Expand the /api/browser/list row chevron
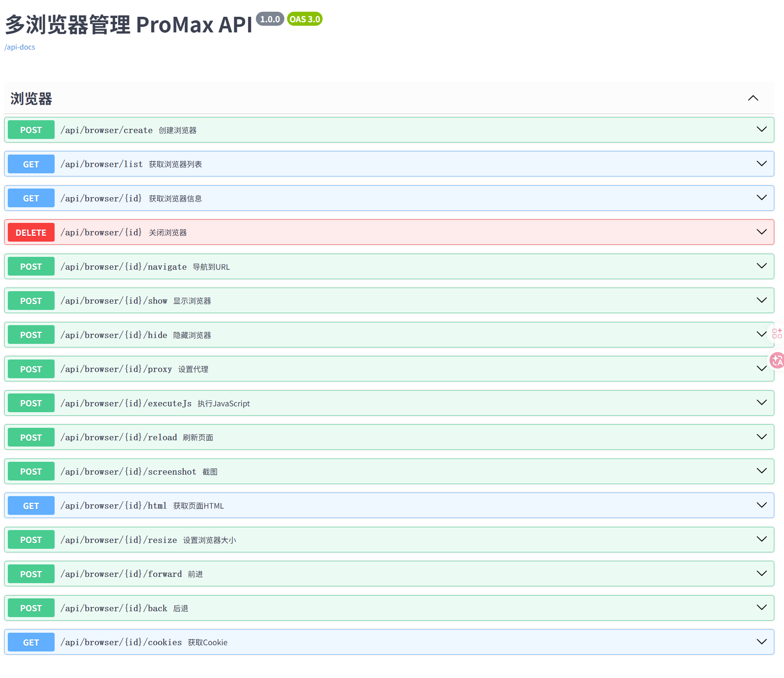The image size is (784, 678). [761, 164]
